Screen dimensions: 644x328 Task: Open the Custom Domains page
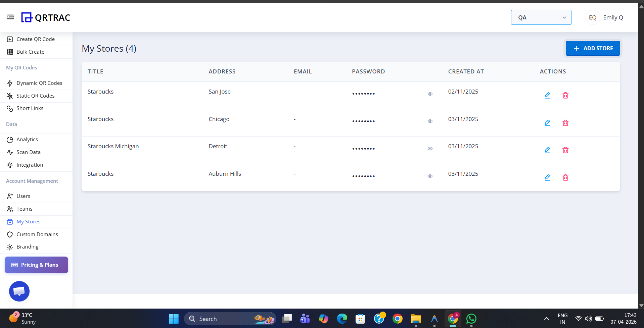point(37,234)
